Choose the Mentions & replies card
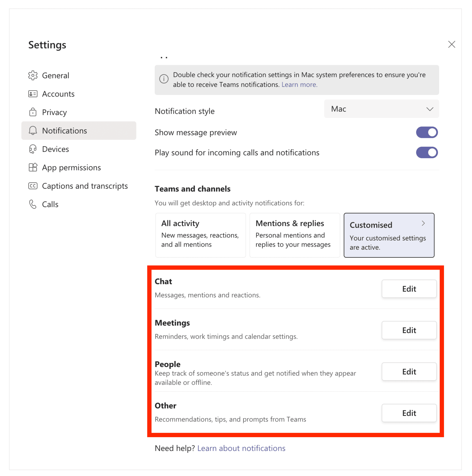 tap(294, 235)
